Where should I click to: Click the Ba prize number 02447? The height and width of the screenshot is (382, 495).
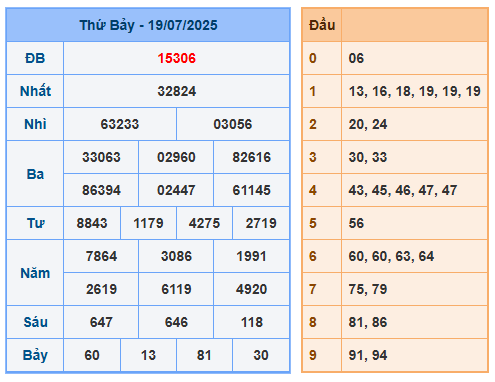click(176, 190)
